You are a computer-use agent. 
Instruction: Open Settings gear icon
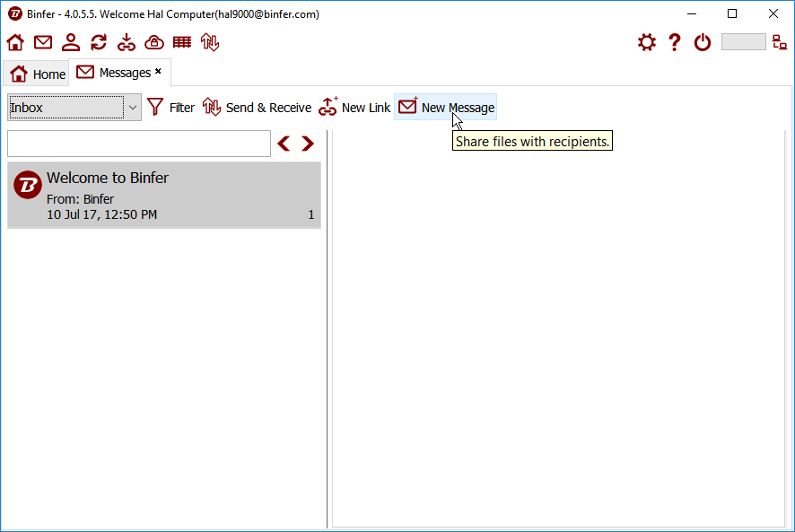647,42
